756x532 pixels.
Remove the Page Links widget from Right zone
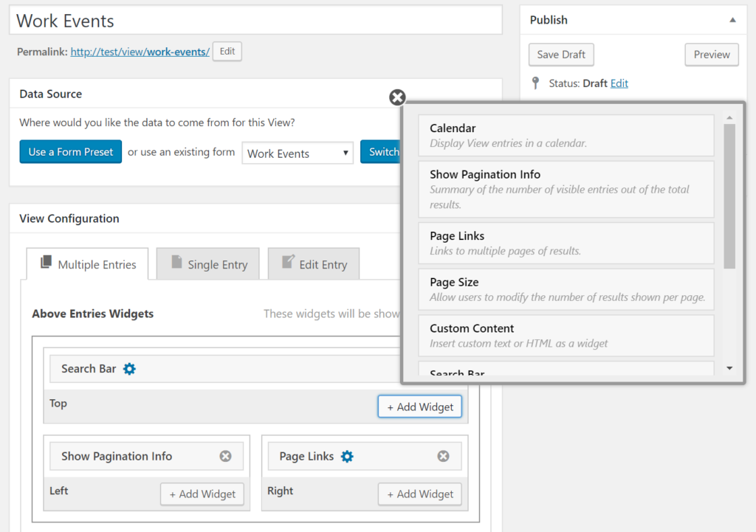(x=444, y=455)
